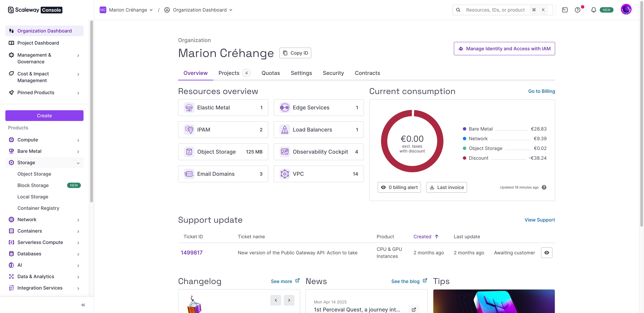Expand the Compute section chevron
Screen dimensions: 644x313
point(78,140)
